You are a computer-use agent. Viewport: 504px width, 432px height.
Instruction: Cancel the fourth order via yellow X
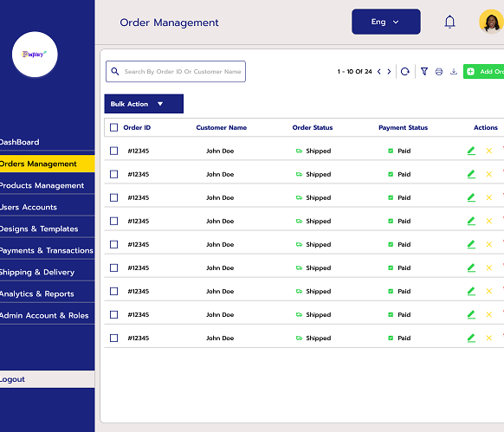point(489,221)
